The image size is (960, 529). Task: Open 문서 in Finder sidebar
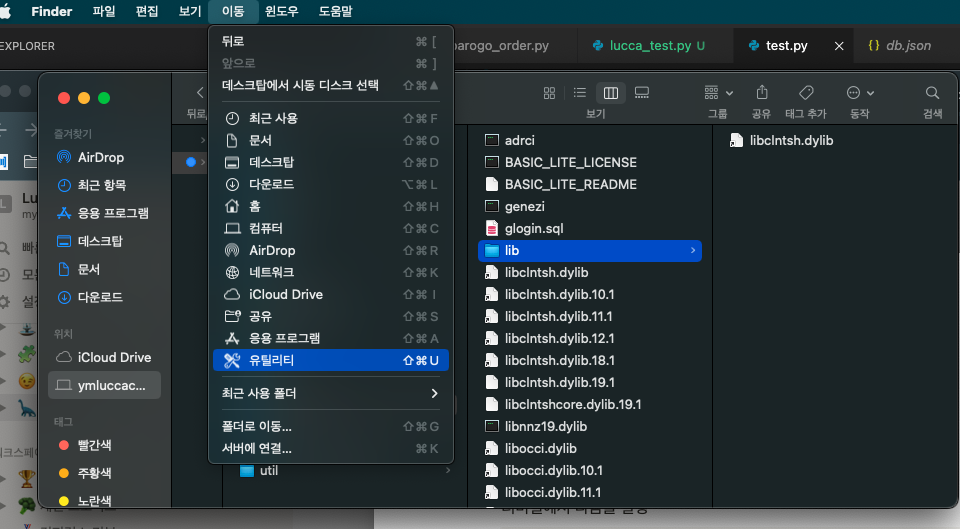pyautogui.click(x=104, y=269)
